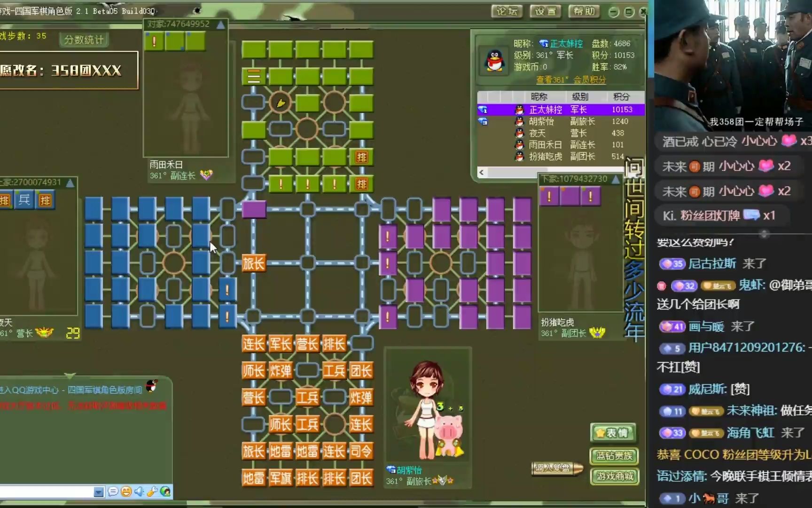Click the QQ penguin icon in chat panel
Viewport: 812px width, 508px height.
coord(151,386)
